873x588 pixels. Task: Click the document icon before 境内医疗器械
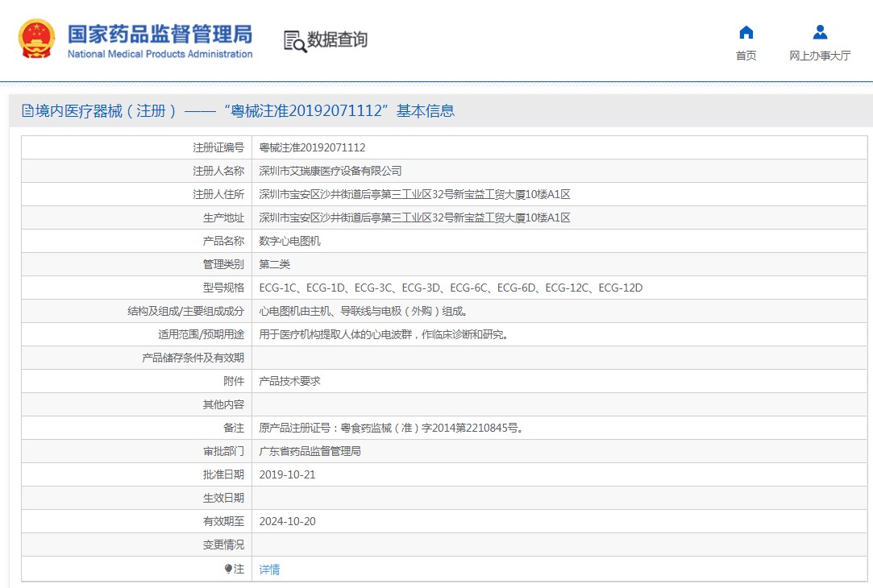[27, 110]
